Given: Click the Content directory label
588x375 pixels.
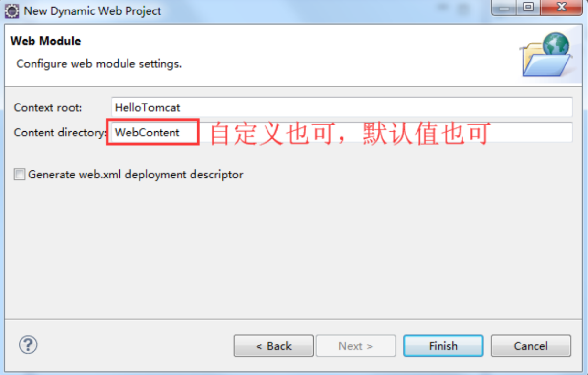Looking at the screenshot, I should tap(60, 132).
